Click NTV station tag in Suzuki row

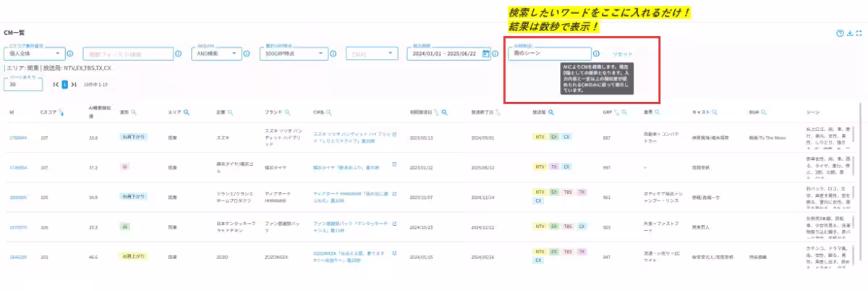(540, 137)
